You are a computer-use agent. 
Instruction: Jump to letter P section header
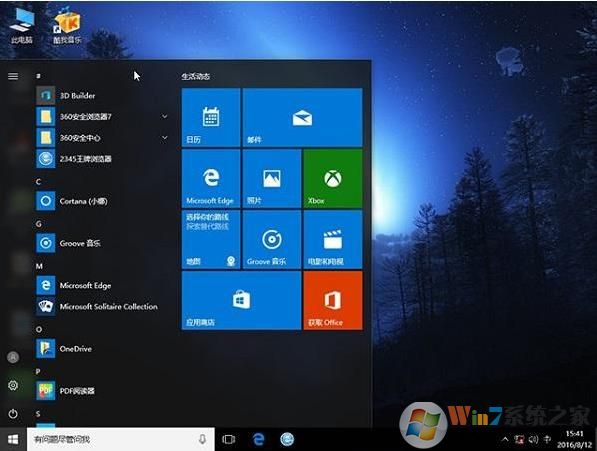(x=38, y=371)
